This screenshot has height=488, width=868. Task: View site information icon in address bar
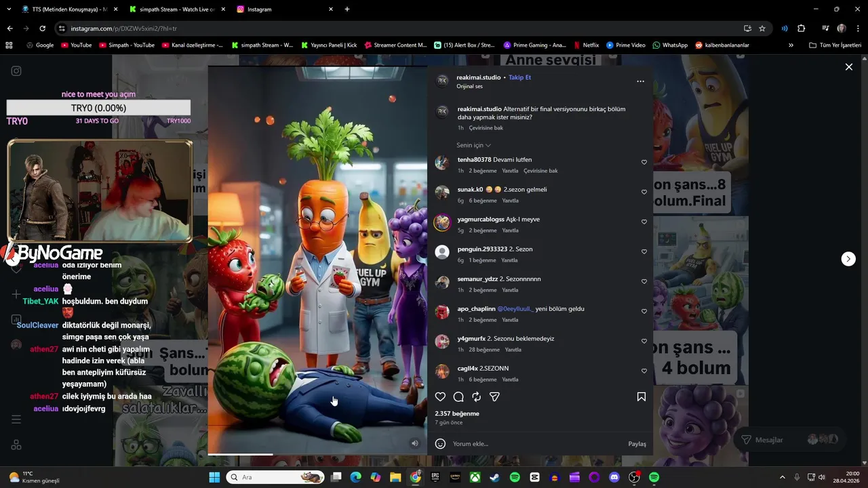[x=62, y=28]
